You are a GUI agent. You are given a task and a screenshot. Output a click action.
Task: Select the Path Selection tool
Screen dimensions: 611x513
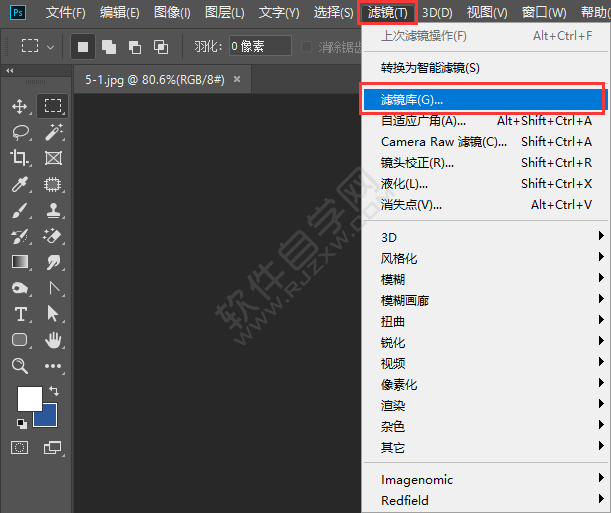(x=53, y=314)
